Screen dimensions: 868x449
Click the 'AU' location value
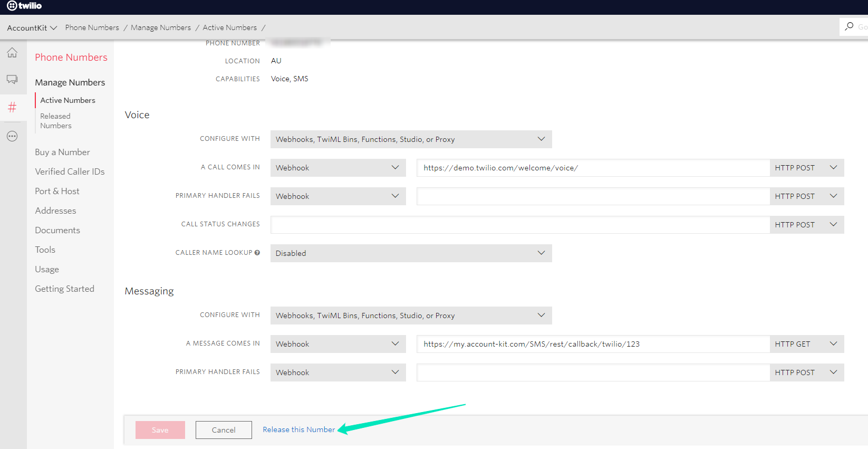276,61
